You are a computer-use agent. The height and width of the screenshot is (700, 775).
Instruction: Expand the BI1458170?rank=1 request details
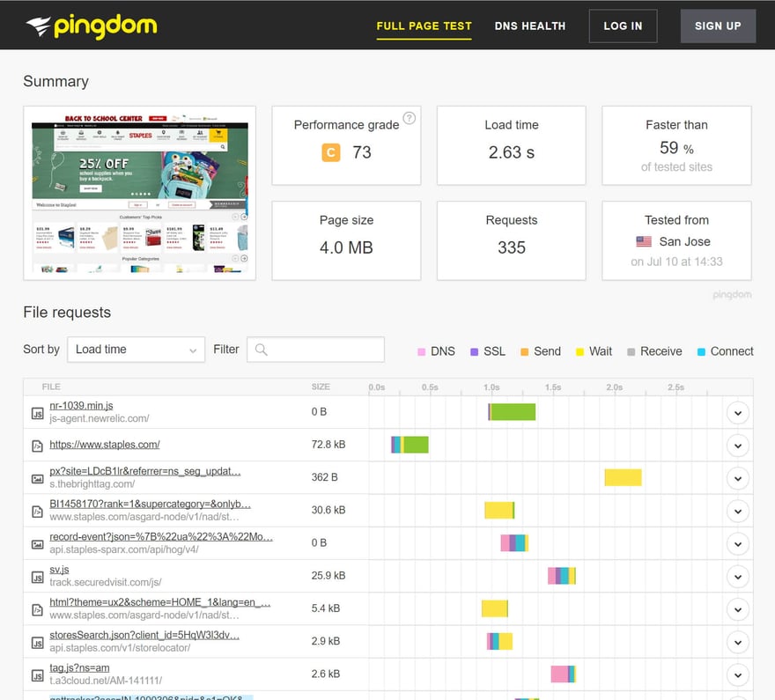(738, 512)
